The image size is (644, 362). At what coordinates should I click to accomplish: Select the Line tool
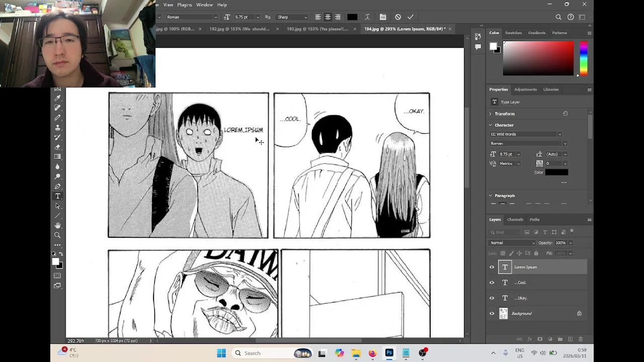[x=58, y=216]
